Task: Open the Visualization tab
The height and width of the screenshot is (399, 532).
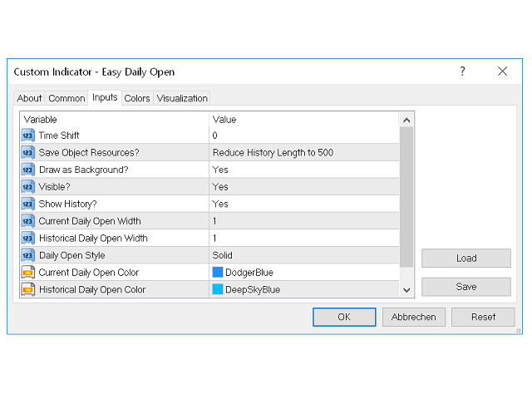Action: click(x=182, y=98)
